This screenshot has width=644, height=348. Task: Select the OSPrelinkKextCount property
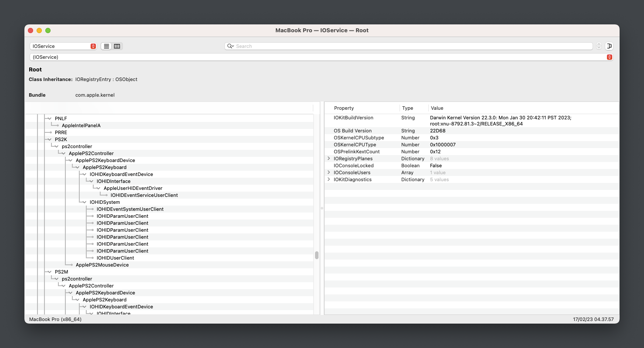[357, 152]
